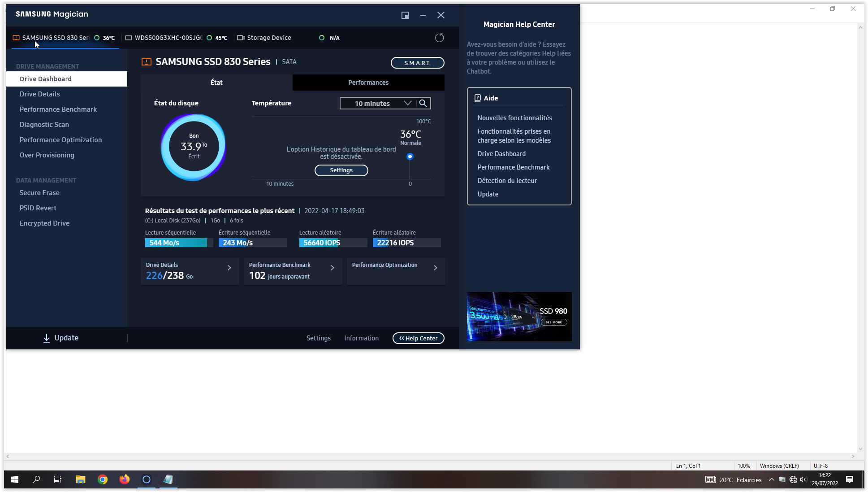Switch to the Performances tab
The width and height of the screenshot is (868, 492).
[x=368, y=83]
